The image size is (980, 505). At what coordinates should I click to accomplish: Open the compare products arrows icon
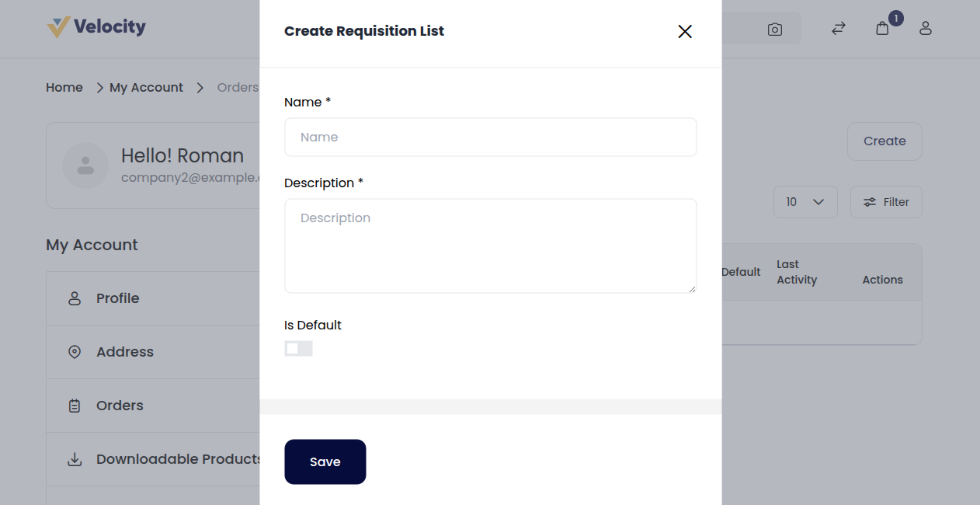click(x=838, y=28)
